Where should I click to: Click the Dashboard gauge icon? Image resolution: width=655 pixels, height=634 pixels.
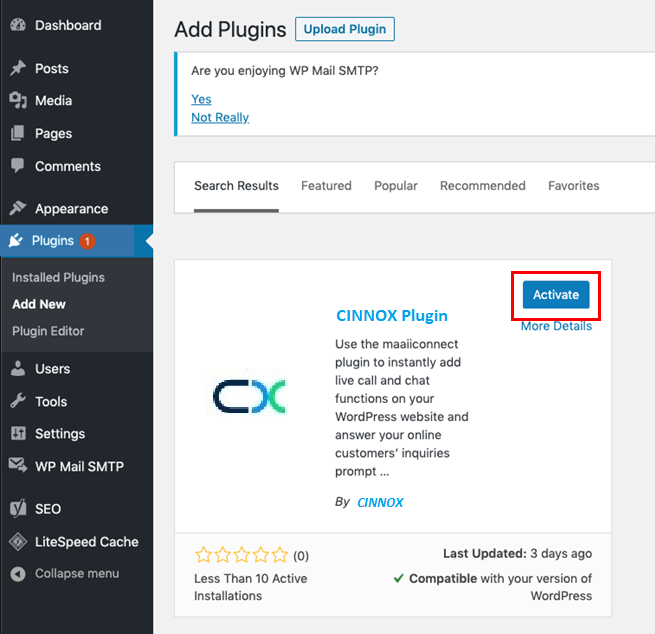18,25
